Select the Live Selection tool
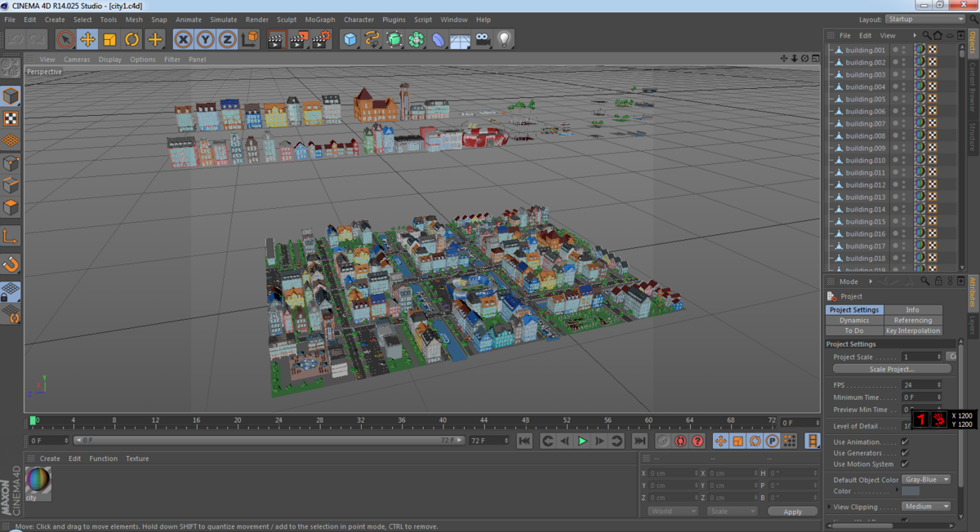 click(x=65, y=38)
